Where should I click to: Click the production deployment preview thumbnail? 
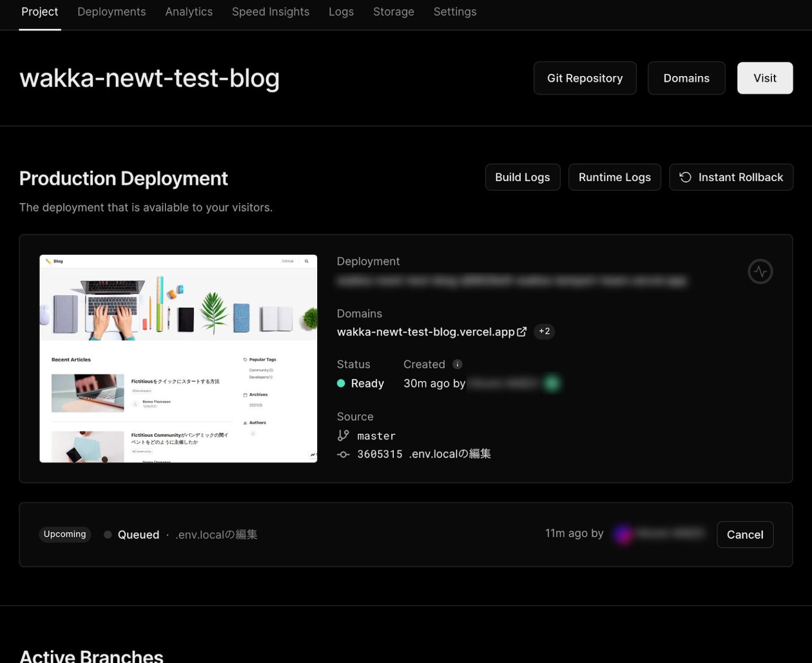pos(178,358)
